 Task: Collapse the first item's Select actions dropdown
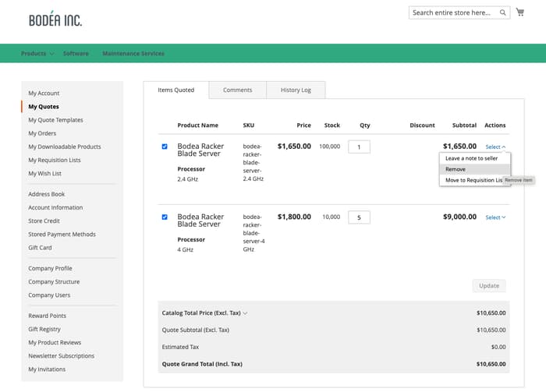tap(495, 147)
